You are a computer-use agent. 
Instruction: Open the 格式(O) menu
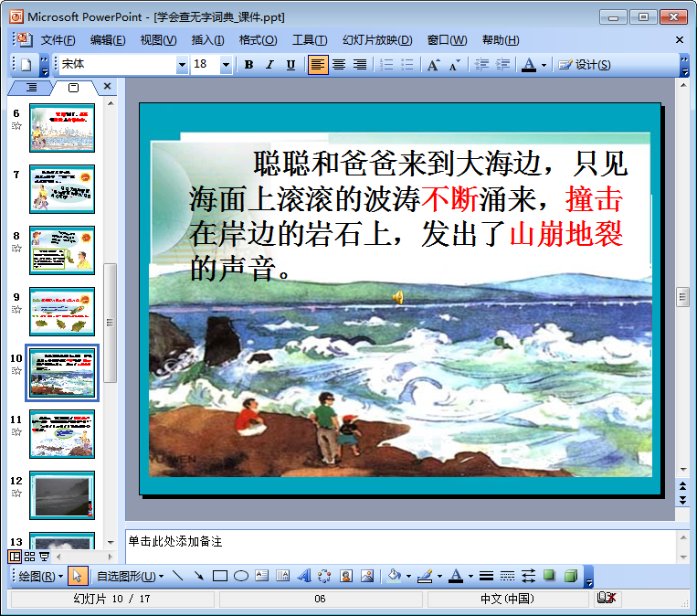[259, 40]
